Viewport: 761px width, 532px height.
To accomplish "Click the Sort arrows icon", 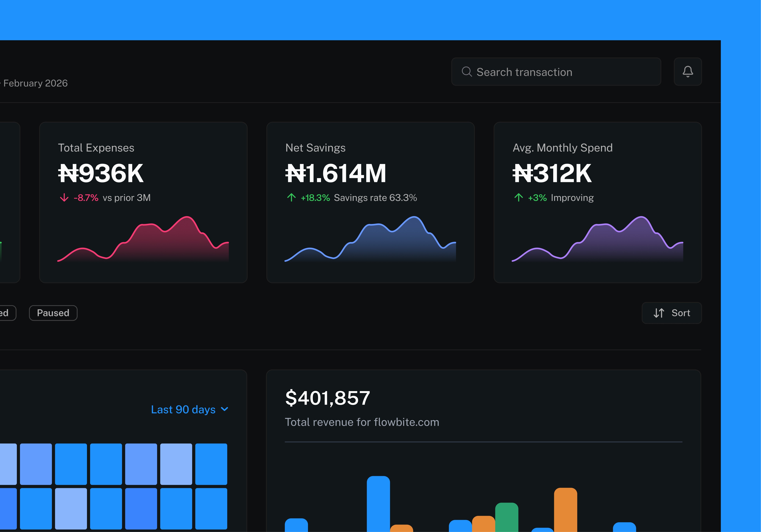I will [659, 313].
